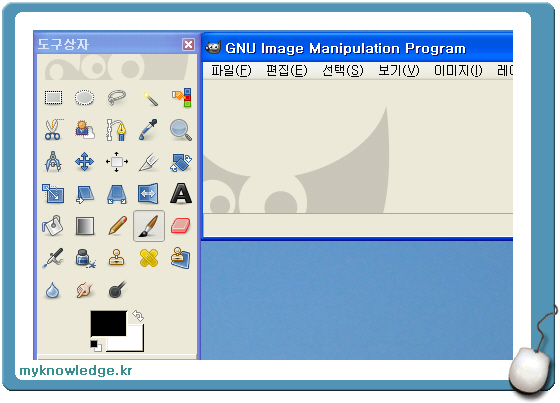The height and width of the screenshot is (403, 560).
Task: Select the Perspective tool
Action: [x=117, y=194]
